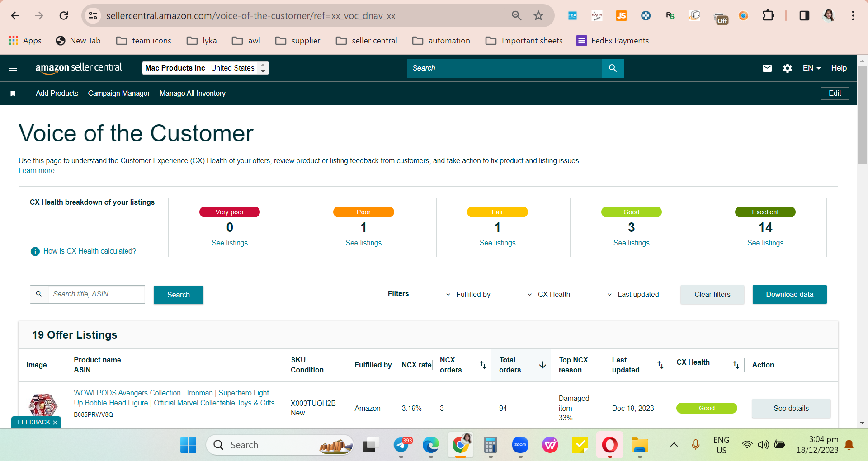Open Telegram from the taskbar
The height and width of the screenshot is (461, 868).
pyautogui.click(x=401, y=445)
